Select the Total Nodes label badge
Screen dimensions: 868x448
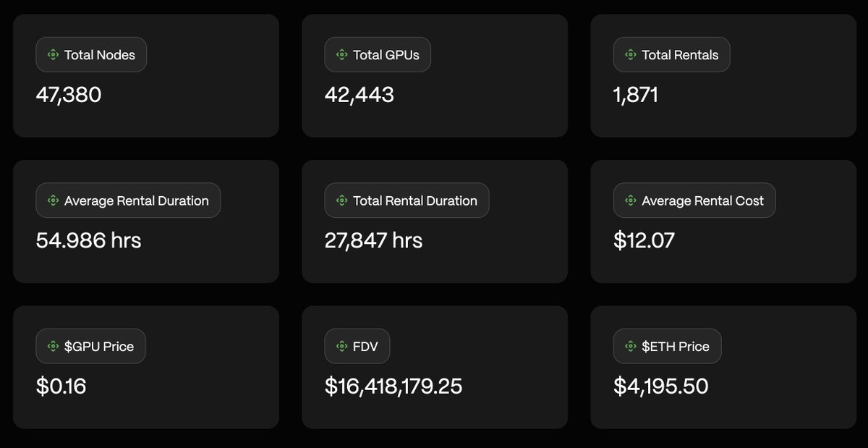click(x=91, y=55)
